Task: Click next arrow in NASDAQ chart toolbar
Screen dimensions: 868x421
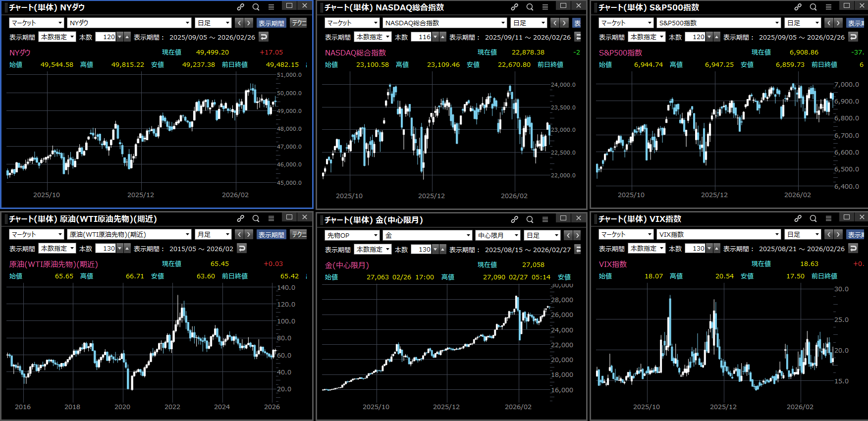Action: pos(564,23)
